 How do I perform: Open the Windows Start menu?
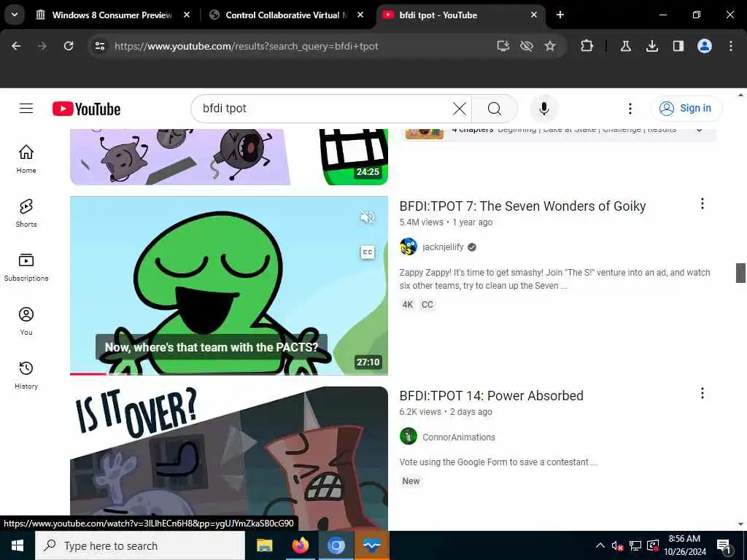[x=18, y=545]
